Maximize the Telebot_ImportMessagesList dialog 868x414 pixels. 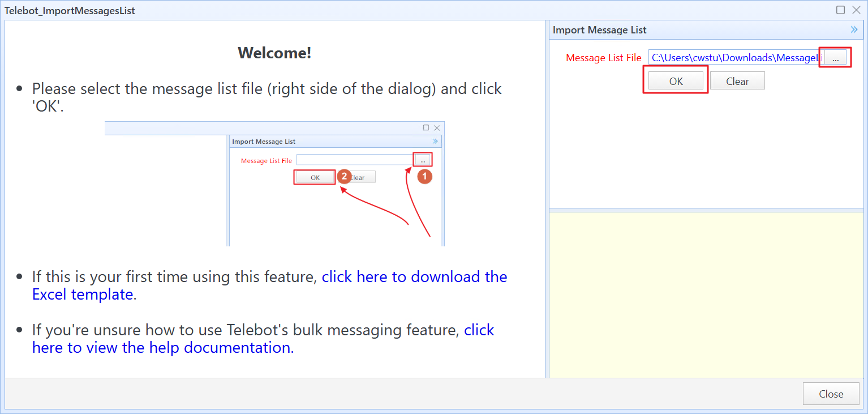click(x=840, y=10)
